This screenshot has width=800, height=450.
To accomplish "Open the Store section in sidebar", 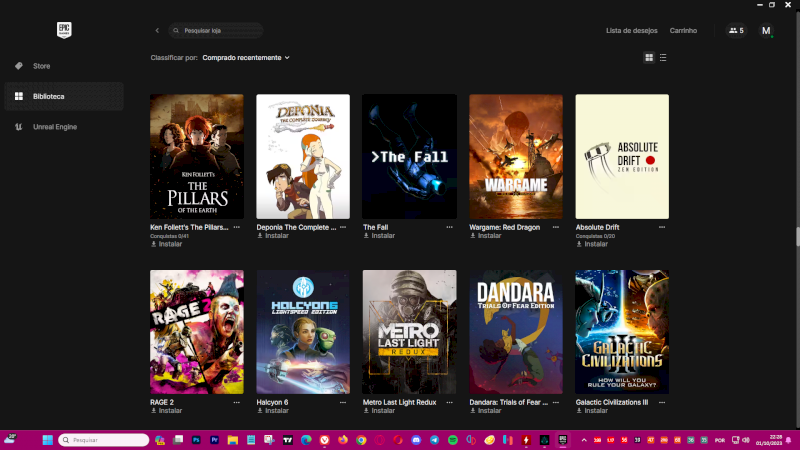I will [41, 66].
